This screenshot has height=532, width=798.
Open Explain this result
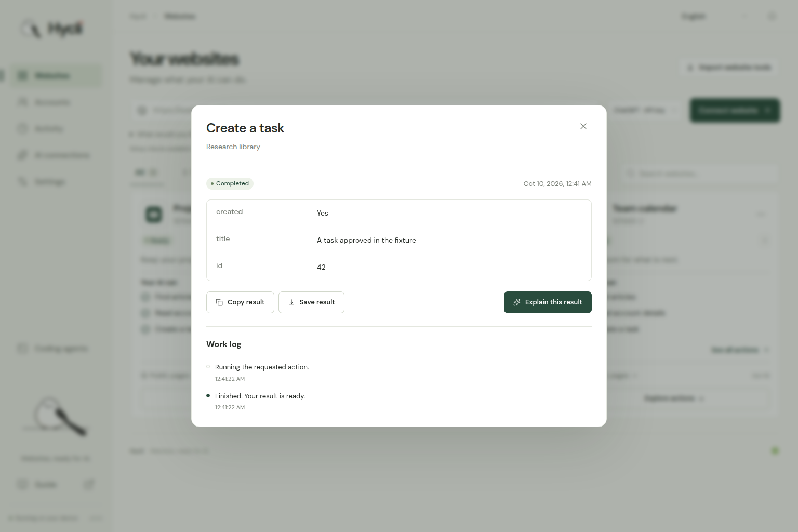click(548, 302)
